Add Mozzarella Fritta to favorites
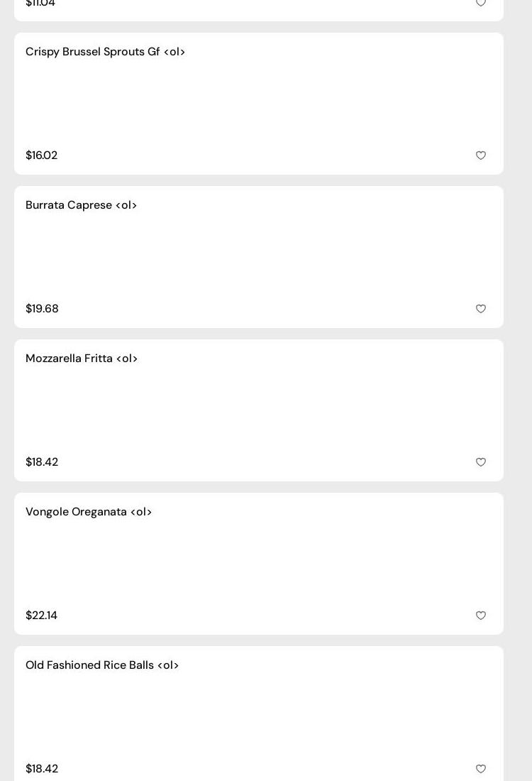The height and width of the screenshot is (781, 532). tap(481, 462)
